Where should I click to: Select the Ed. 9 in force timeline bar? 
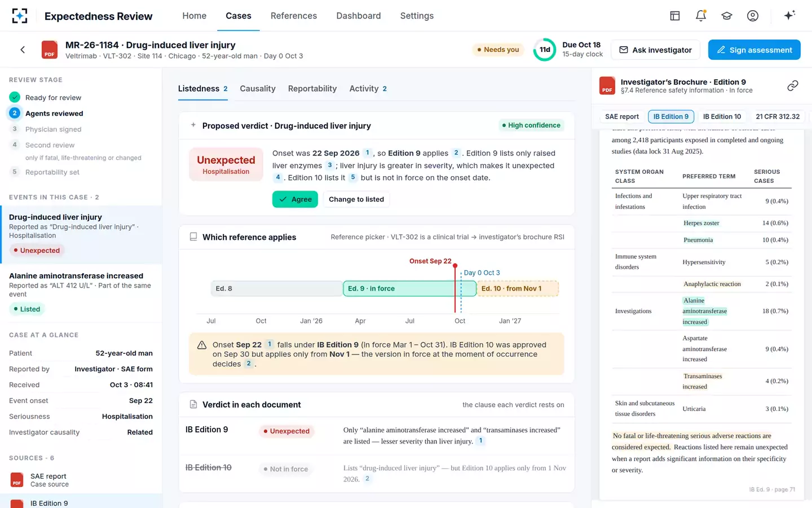[410, 288]
